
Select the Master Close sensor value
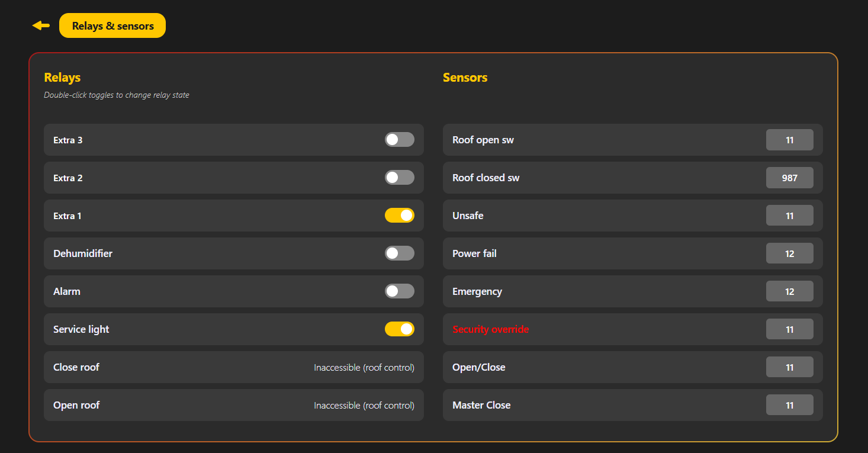tap(789, 405)
